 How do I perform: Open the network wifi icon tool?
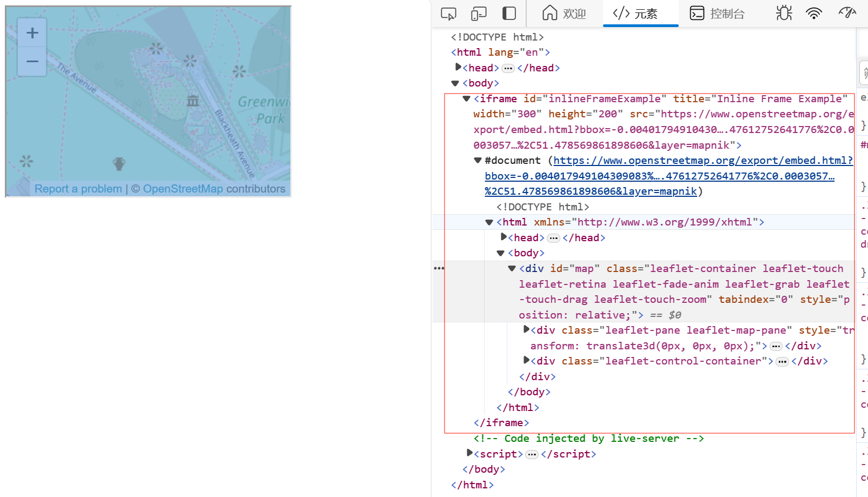click(x=814, y=14)
